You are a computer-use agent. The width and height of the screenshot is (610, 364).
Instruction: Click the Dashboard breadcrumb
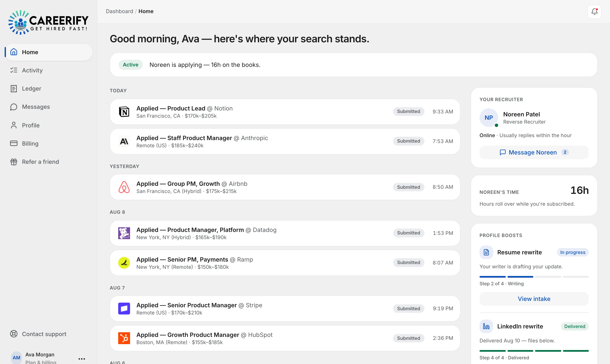click(119, 11)
